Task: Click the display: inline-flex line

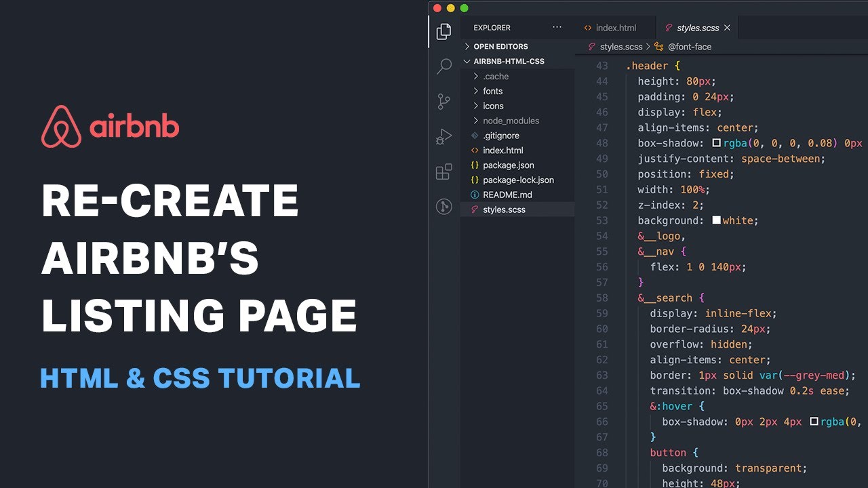Action: click(x=713, y=314)
